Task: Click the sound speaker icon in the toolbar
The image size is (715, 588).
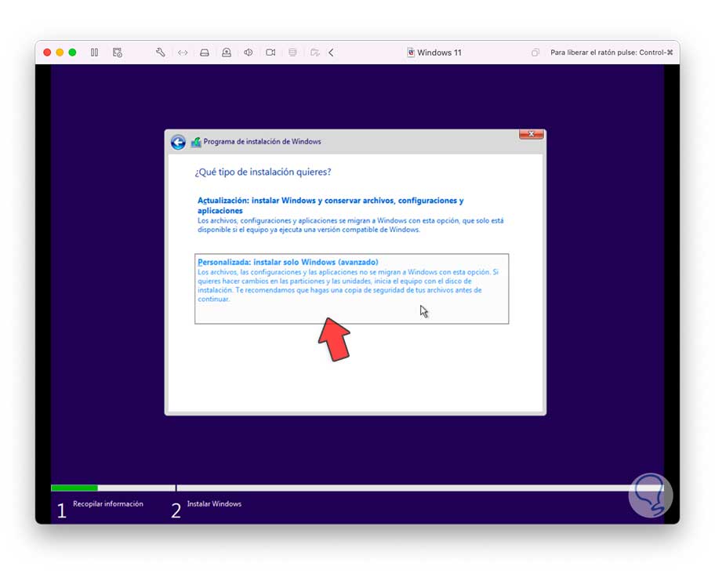Action: 248,53
